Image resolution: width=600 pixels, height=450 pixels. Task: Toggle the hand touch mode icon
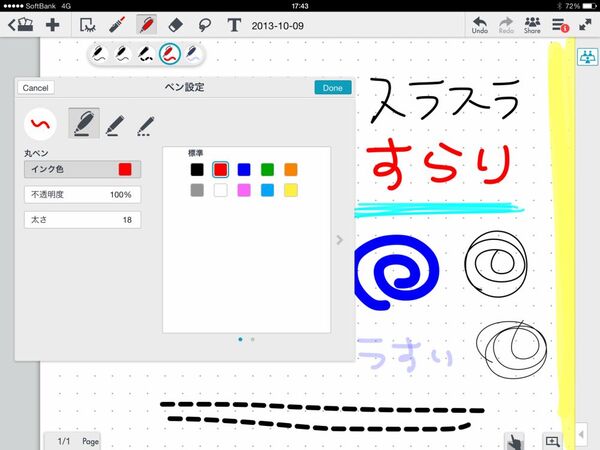(x=514, y=442)
